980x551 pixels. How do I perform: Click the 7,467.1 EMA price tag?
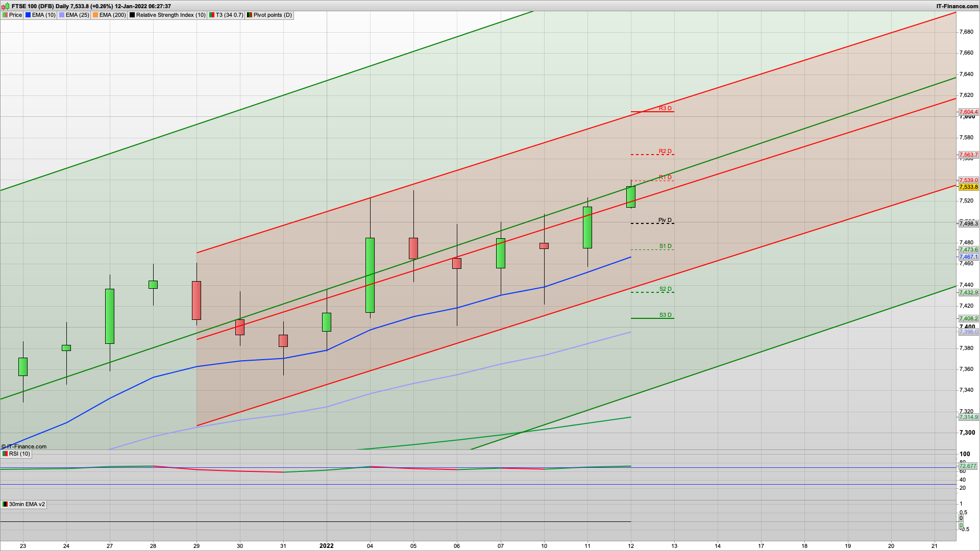click(968, 257)
